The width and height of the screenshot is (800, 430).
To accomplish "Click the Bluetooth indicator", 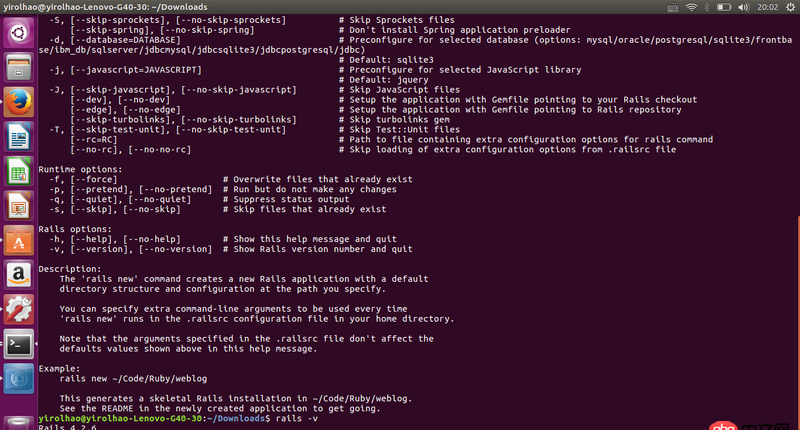I will pyautogui.click(x=709, y=7).
